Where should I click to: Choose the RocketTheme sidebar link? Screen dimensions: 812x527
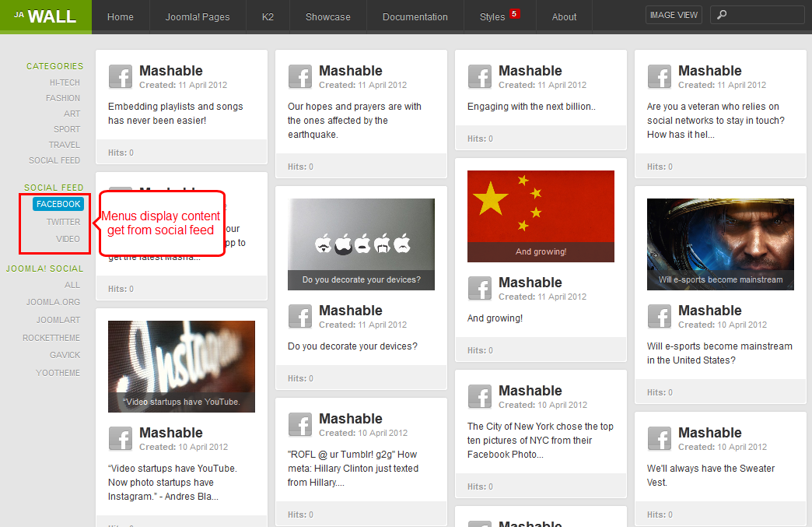(x=51, y=338)
